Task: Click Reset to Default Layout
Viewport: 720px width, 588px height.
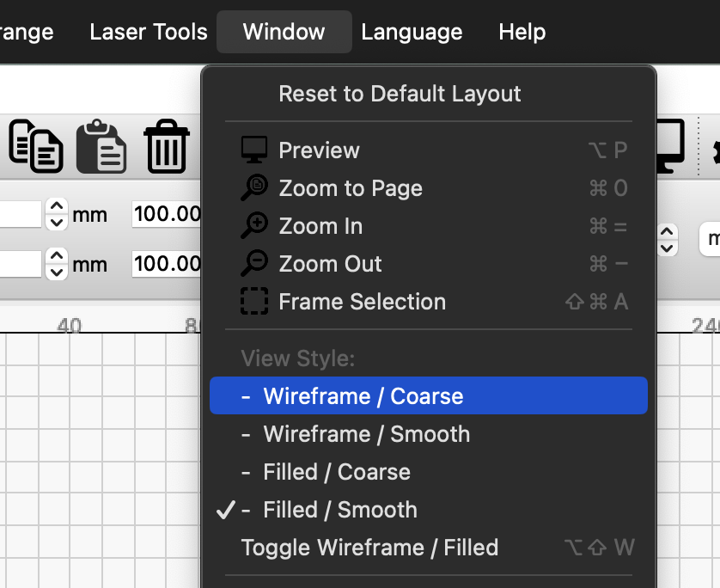Action: tap(400, 94)
